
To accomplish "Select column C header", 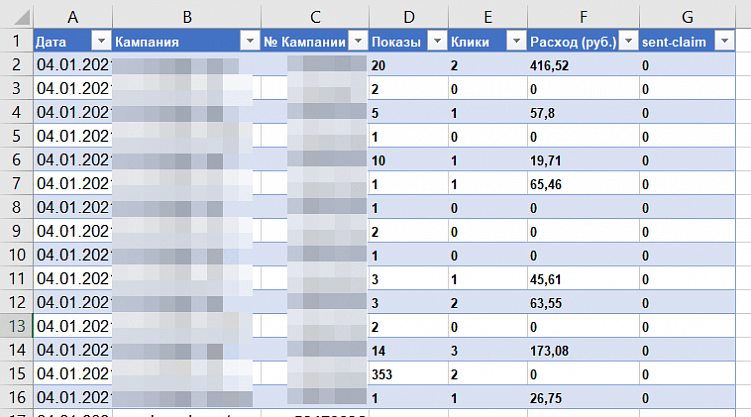I will click(315, 17).
